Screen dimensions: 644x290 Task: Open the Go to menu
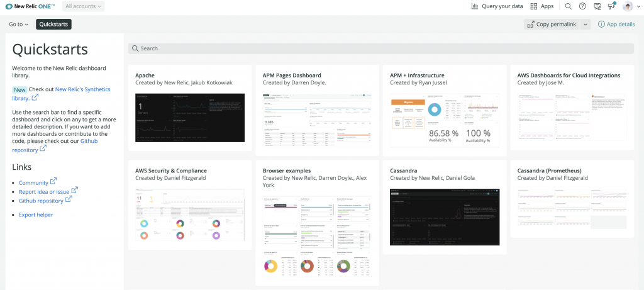[x=18, y=25]
